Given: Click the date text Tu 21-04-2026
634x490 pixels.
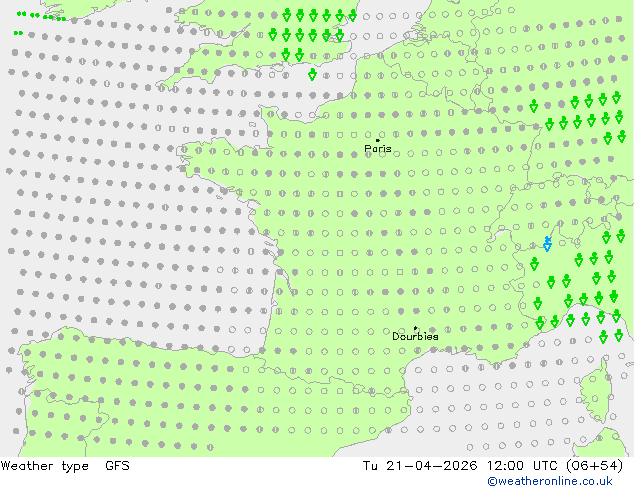Looking at the screenshot, I should coord(420,466).
